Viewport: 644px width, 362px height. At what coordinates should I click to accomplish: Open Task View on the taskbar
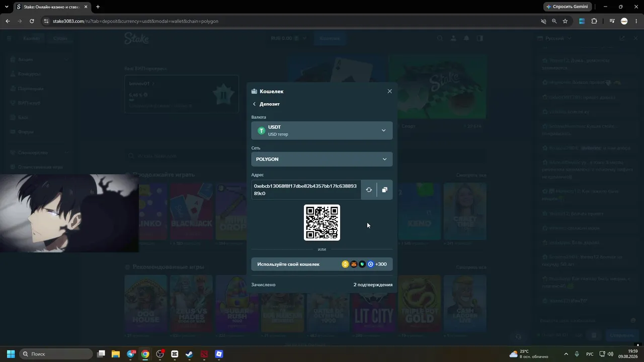[x=101, y=354]
